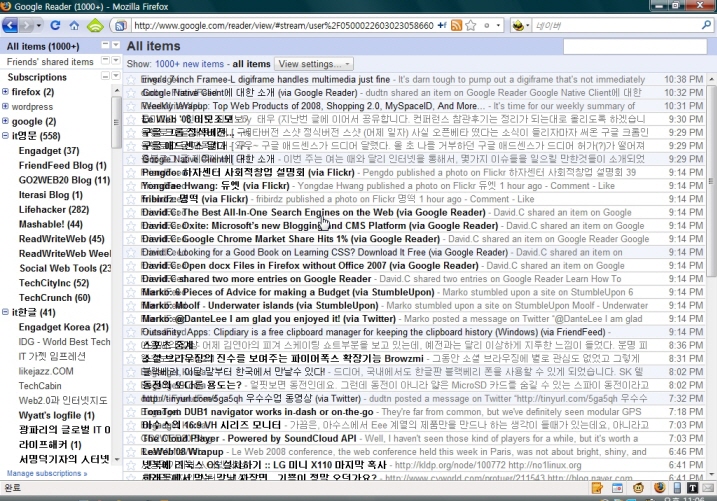
Task: Click the 'all items' show filter
Action: tap(251, 64)
